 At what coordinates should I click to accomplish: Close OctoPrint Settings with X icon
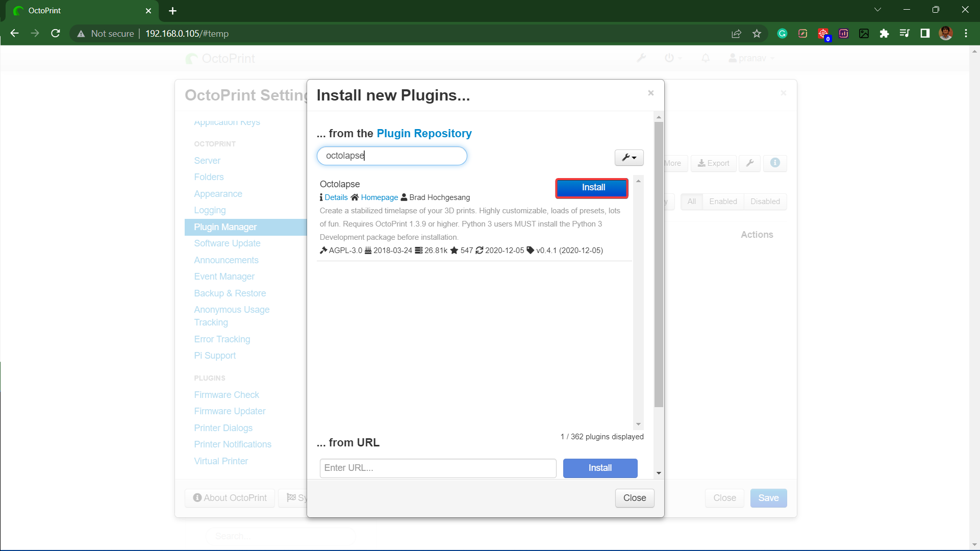(x=783, y=93)
